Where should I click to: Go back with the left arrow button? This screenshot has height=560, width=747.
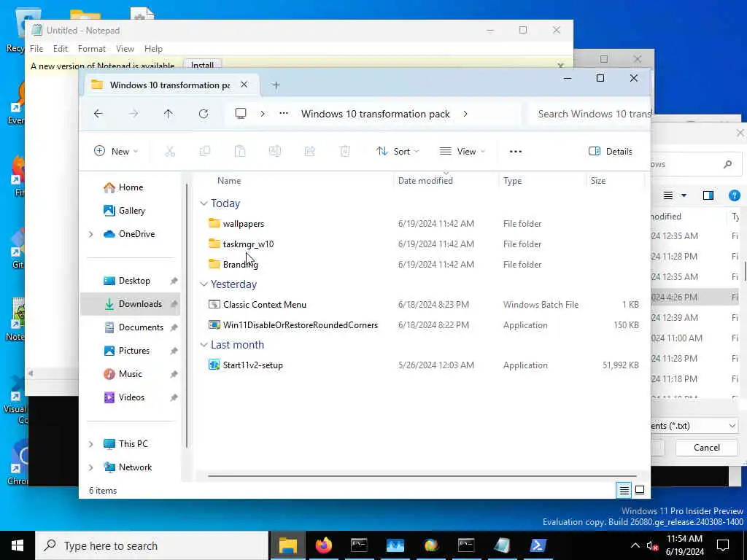pos(98,114)
